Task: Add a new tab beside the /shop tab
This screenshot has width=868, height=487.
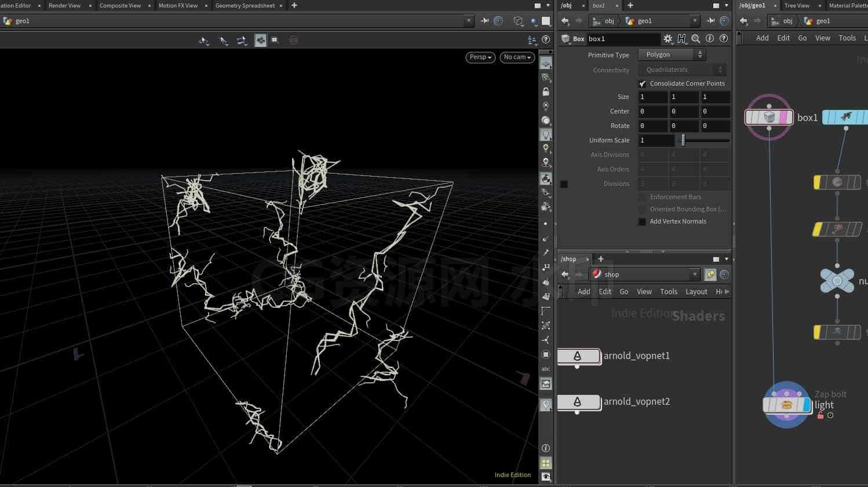Action: coord(601,259)
